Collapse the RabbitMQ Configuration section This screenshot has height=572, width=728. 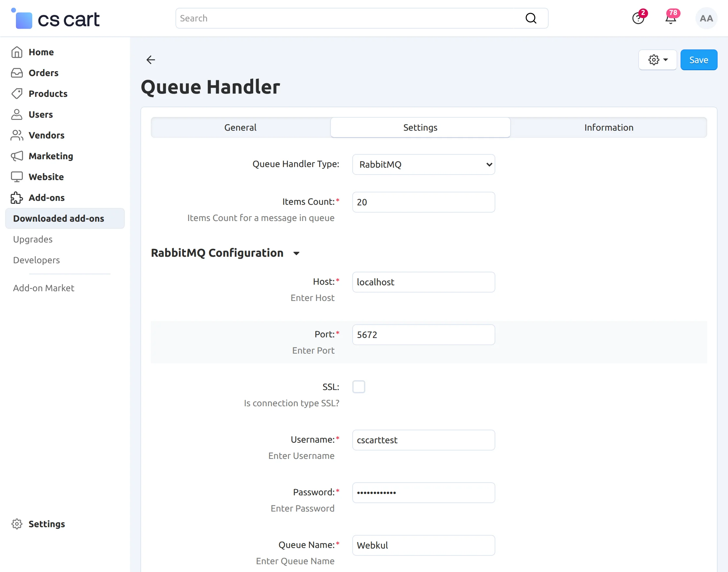(x=296, y=253)
